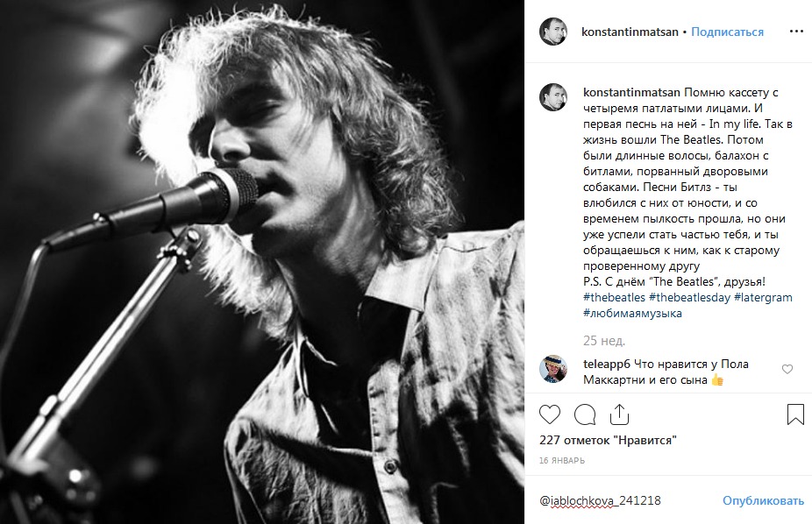Open the comment speech bubble icon

point(585,414)
